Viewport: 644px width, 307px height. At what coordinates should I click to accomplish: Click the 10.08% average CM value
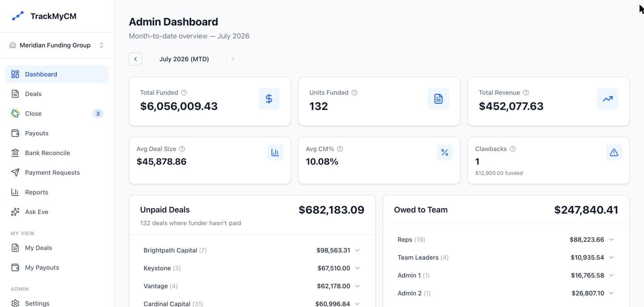[x=322, y=162]
